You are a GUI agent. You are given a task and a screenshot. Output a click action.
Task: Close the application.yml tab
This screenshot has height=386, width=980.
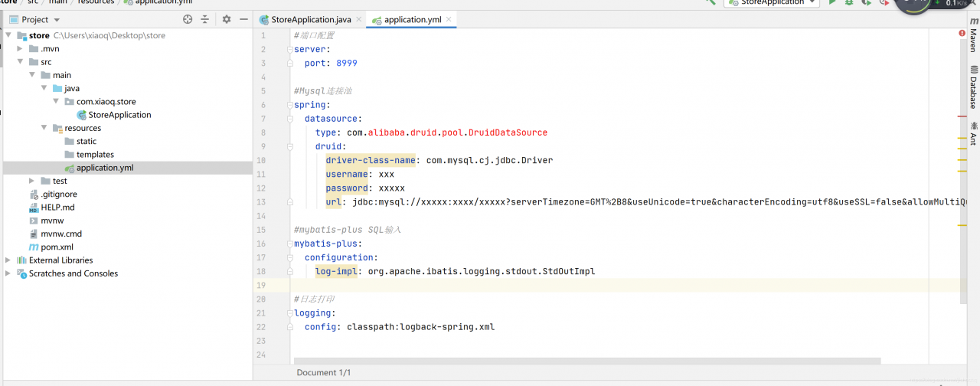pyautogui.click(x=449, y=19)
